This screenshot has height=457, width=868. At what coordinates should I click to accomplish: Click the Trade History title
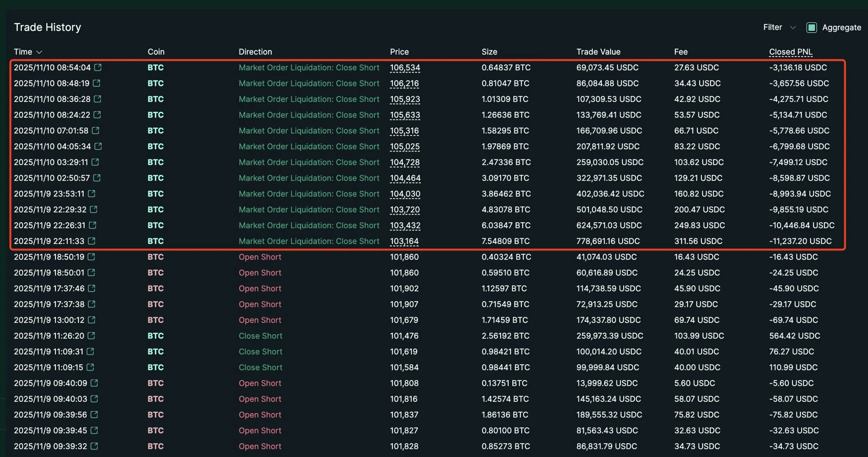pos(47,27)
